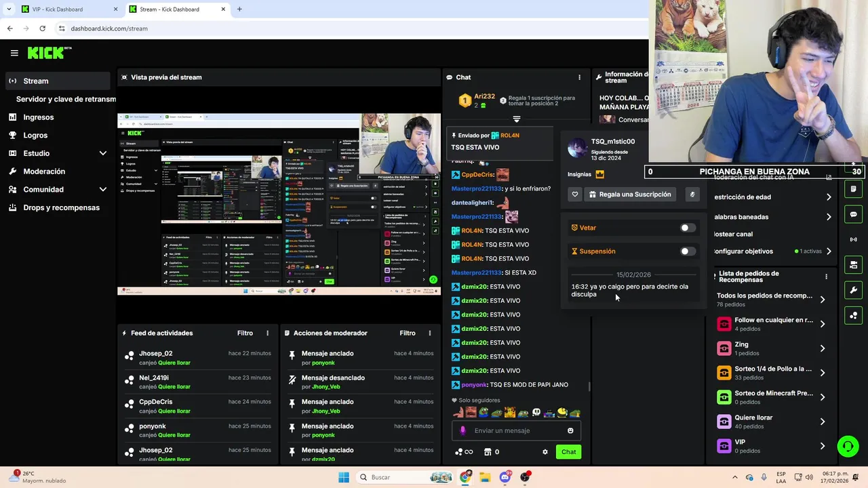Open Todos los pedidos de recompensas
The height and width of the screenshot is (488, 868).
point(772,300)
